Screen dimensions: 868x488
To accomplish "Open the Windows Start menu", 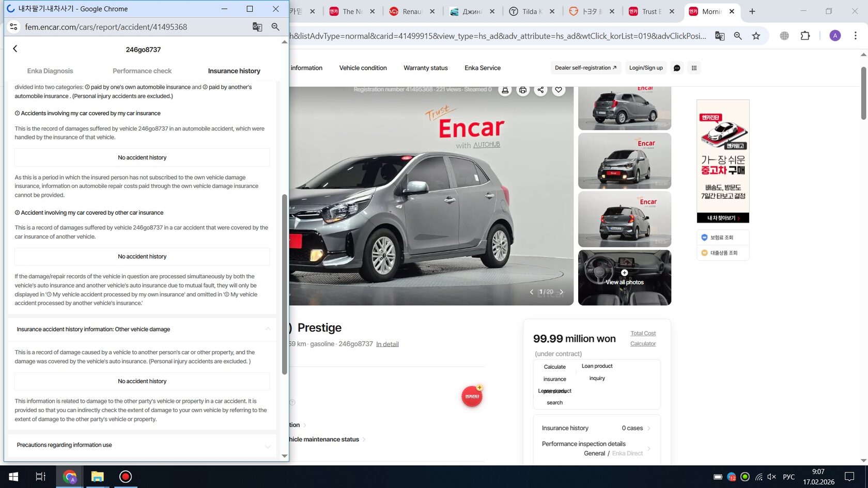I will pos(13,477).
